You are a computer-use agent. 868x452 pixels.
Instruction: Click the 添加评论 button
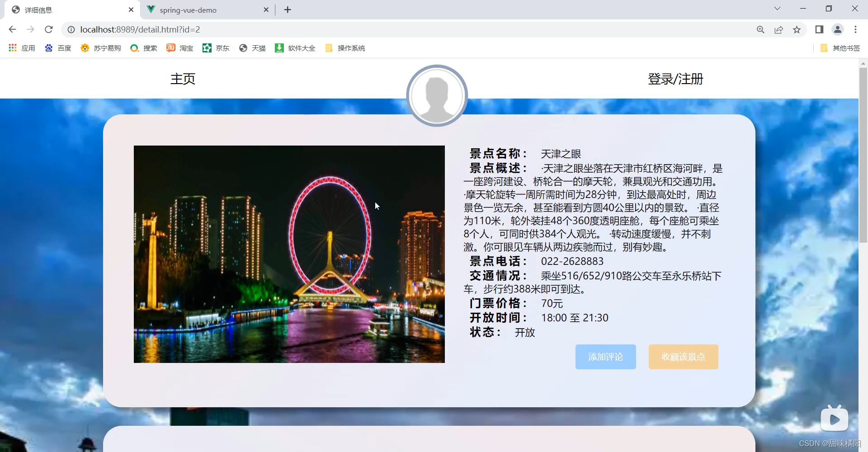605,357
